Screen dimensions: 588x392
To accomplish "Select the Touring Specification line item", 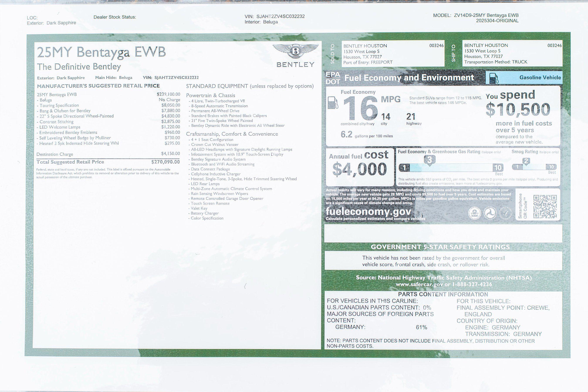I will coord(59,105).
